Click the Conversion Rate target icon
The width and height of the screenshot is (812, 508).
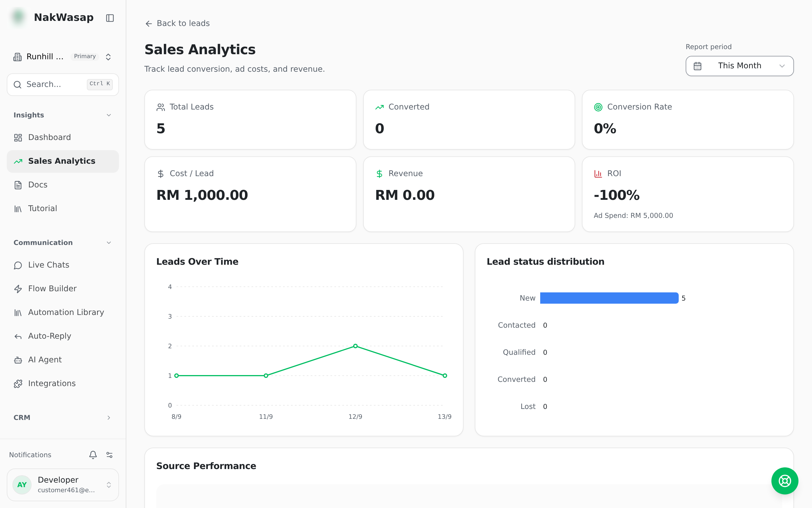pyautogui.click(x=598, y=107)
